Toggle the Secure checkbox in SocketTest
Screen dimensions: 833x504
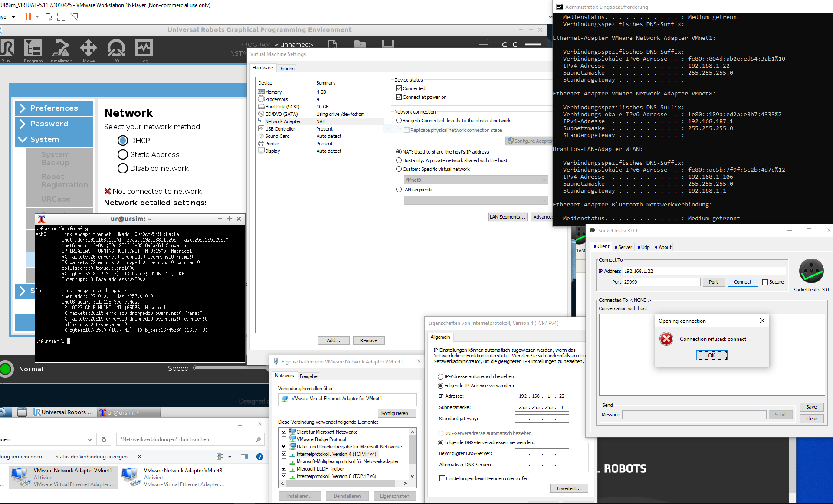(x=765, y=282)
